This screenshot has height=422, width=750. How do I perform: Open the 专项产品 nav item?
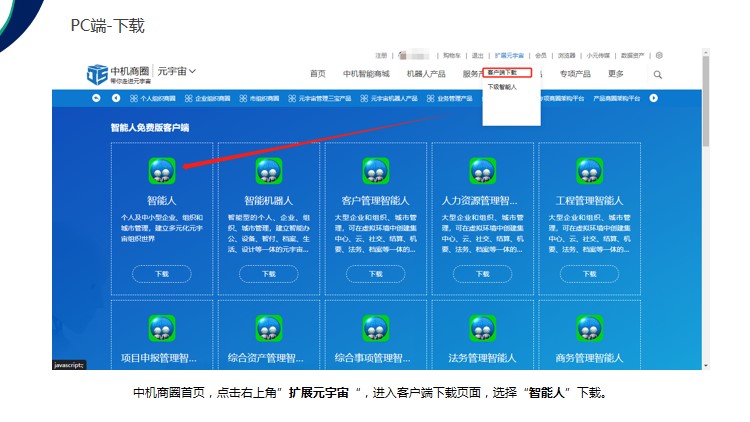575,74
